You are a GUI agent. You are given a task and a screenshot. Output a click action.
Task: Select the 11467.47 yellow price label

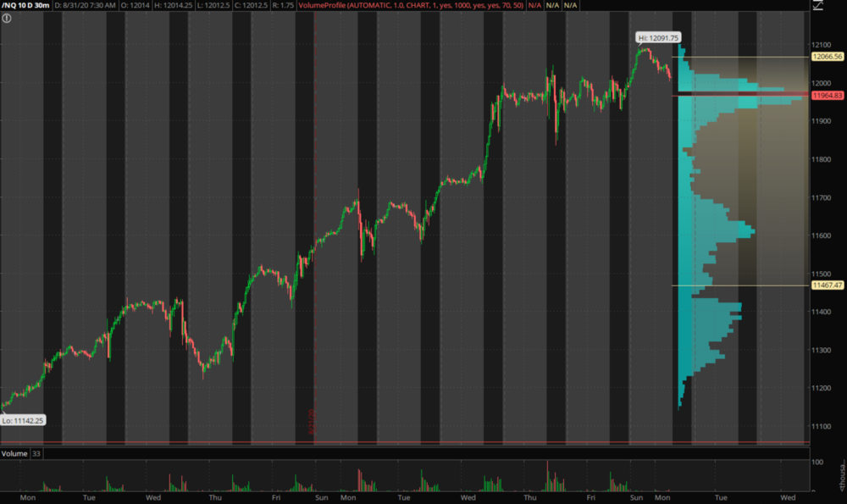(828, 285)
